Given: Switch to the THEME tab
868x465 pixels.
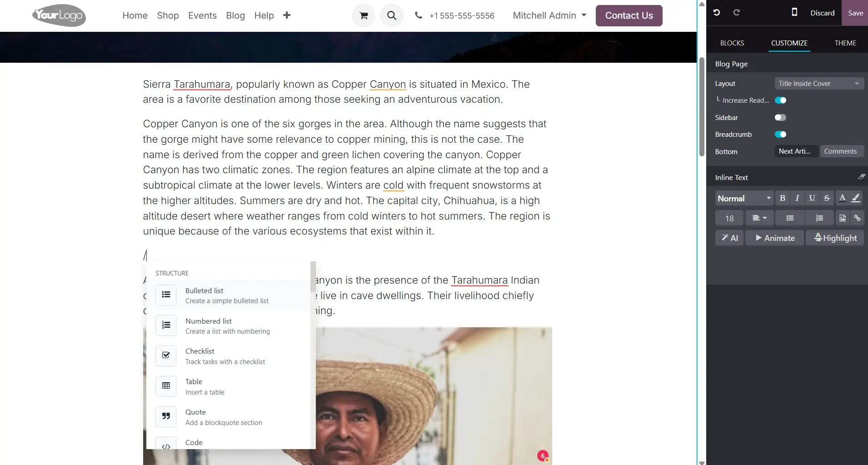Looking at the screenshot, I should point(845,43).
